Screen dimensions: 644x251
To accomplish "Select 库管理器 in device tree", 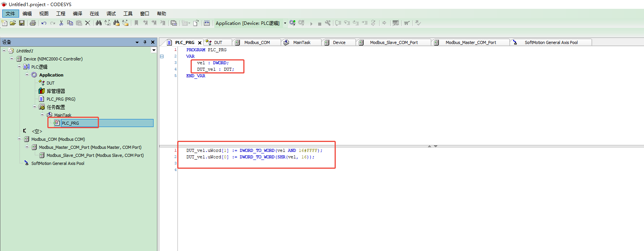I will (x=56, y=91).
